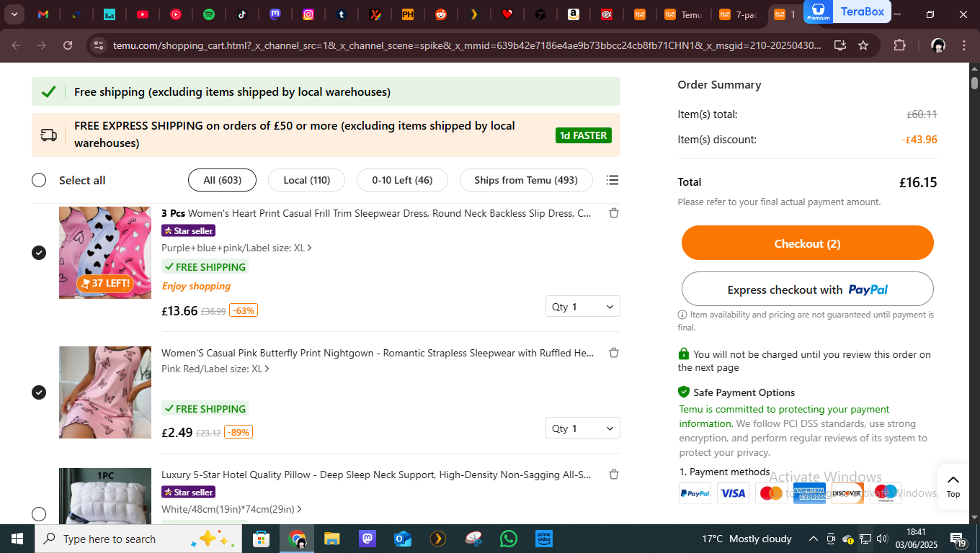Click the Windows taskbar search box
This screenshot has height=553, width=980.
coord(137,539)
